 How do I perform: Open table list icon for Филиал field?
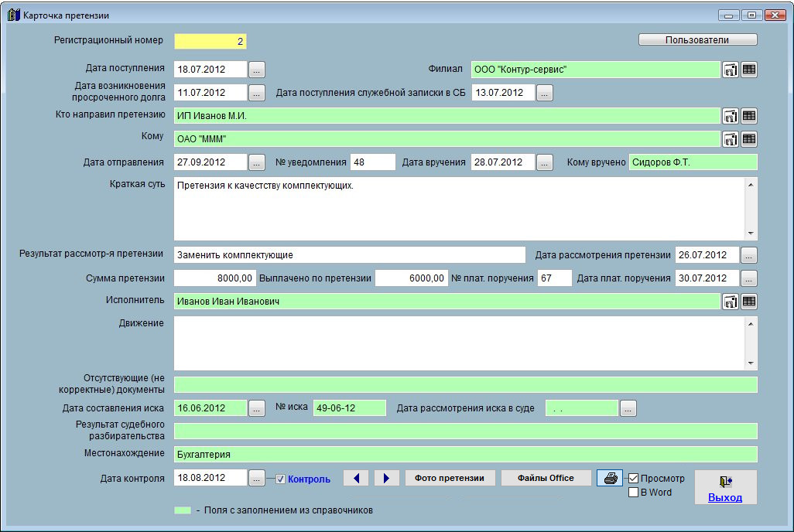749,70
